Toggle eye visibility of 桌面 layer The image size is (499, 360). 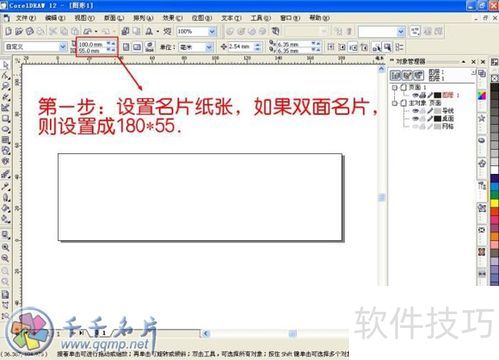click(x=415, y=119)
